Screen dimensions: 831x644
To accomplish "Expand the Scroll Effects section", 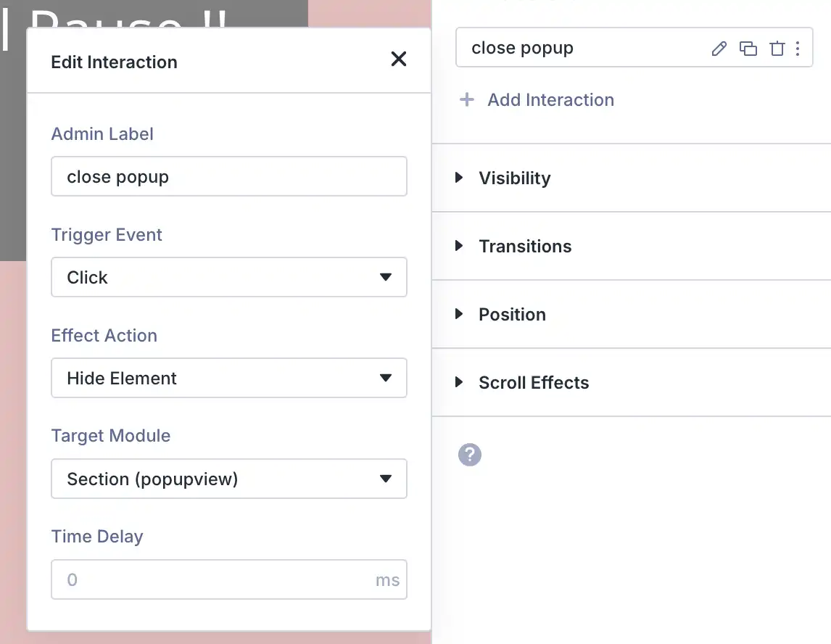I will 533,383.
